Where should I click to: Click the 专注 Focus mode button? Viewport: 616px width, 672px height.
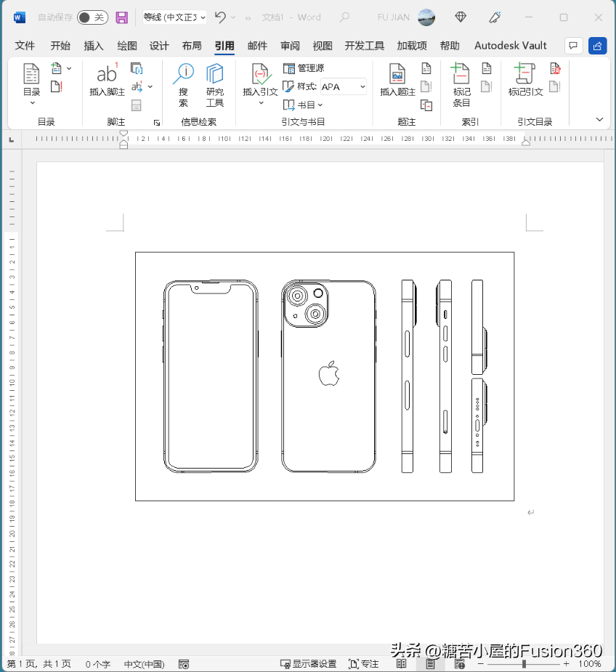tap(363, 664)
